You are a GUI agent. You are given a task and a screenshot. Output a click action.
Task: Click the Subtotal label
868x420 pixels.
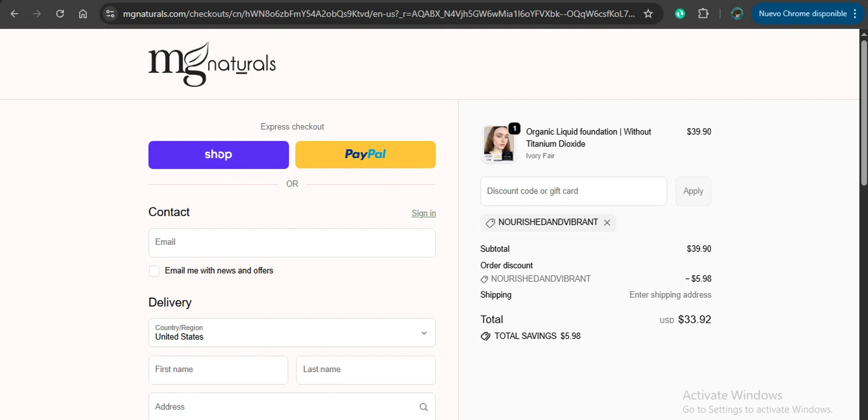[x=495, y=249]
